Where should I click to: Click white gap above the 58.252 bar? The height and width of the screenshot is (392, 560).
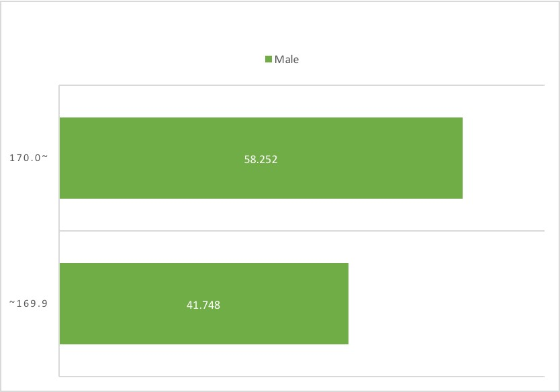301,101
